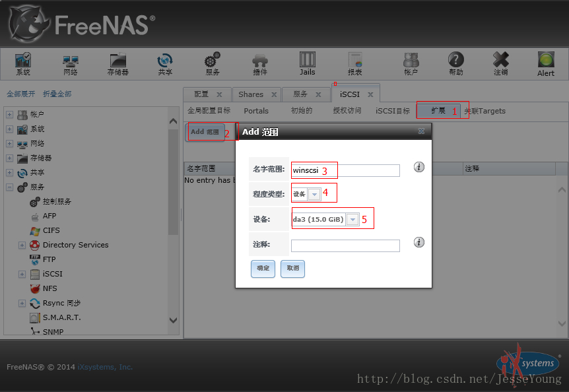This screenshot has width=569, height=392.
Task: Open the 存储器 toolbar icon
Action: 118,64
